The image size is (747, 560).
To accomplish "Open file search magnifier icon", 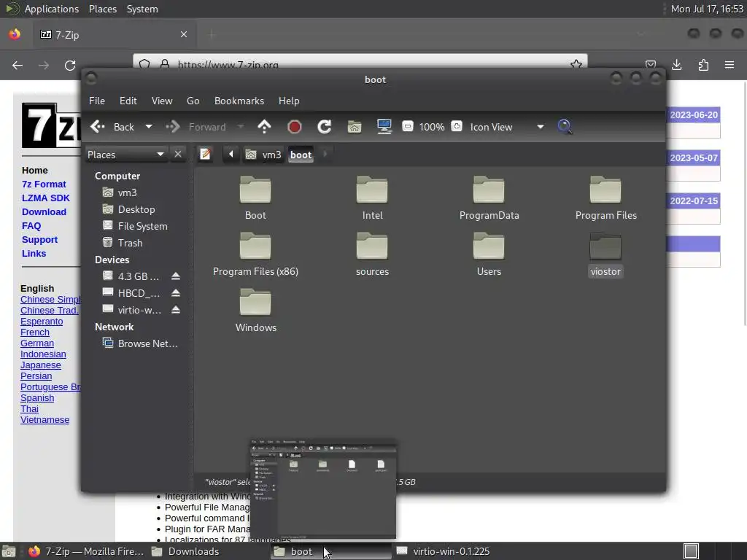I will (565, 127).
